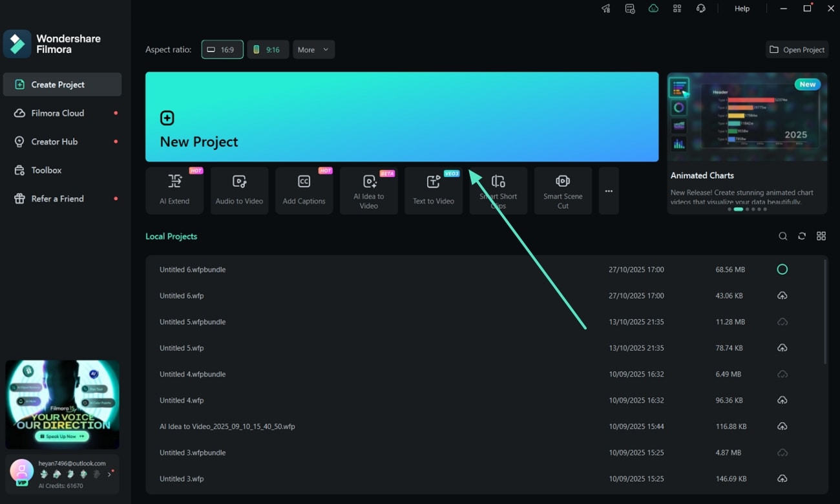Click Speak Up Now on the promo banner
The height and width of the screenshot is (504, 840).
click(62, 436)
